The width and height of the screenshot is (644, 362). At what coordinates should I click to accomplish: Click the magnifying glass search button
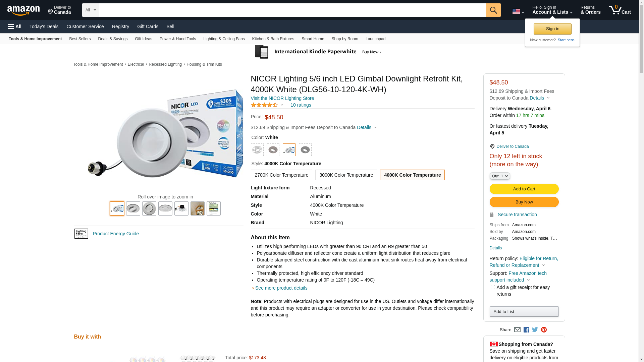pyautogui.click(x=493, y=10)
